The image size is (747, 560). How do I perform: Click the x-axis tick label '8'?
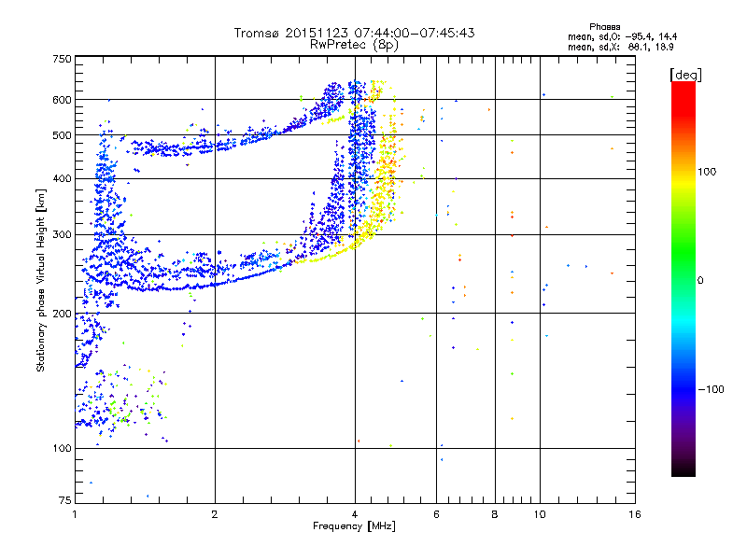tap(495, 514)
